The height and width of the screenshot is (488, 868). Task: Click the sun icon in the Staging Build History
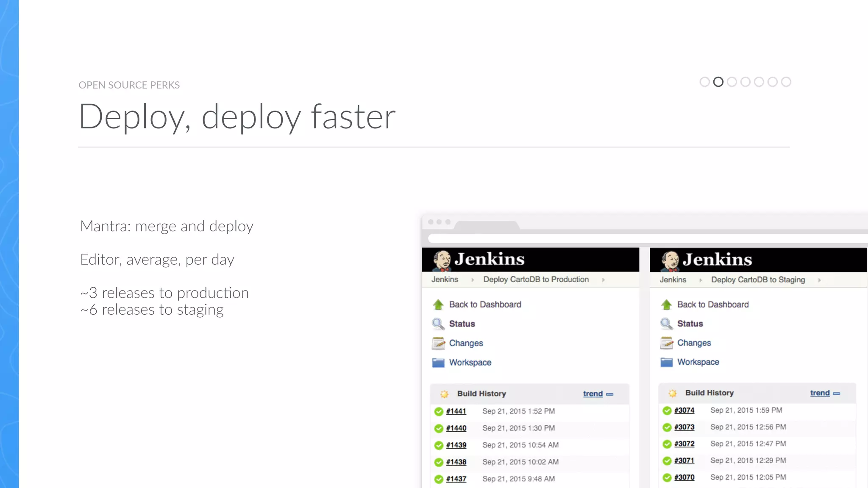pos(672,393)
